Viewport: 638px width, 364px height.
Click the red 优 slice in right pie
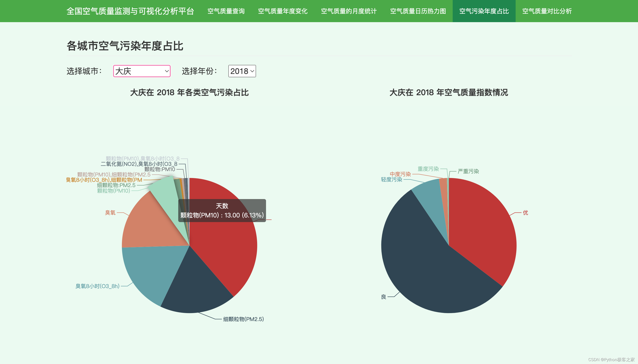pyautogui.click(x=483, y=225)
